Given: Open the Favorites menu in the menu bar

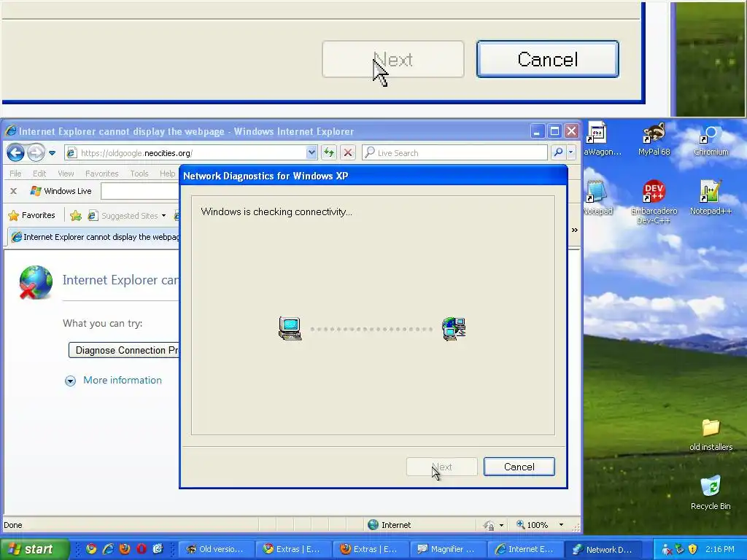Looking at the screenshot, I should click(101, 174).
